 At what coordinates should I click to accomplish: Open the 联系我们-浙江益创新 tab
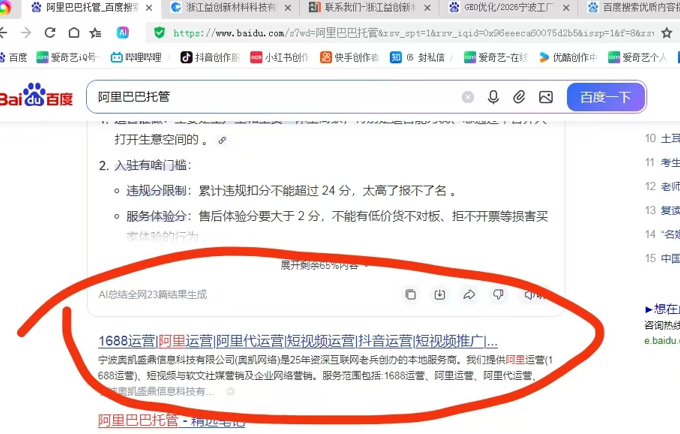369,8
